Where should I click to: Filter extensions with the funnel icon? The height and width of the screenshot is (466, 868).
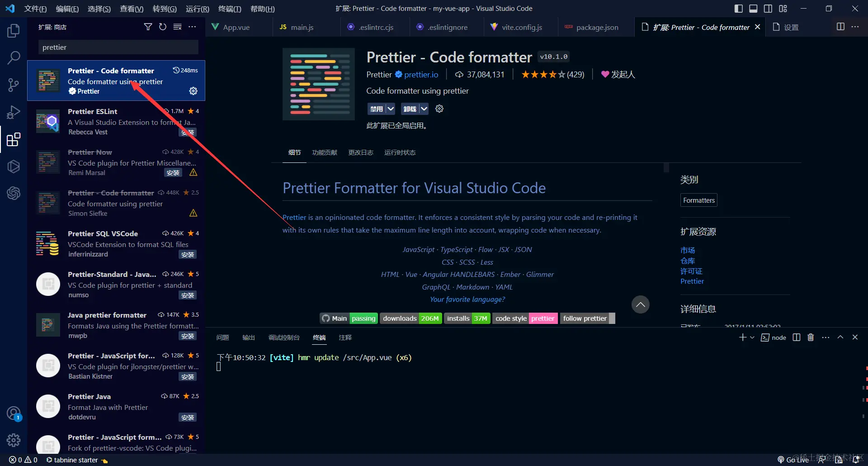[x=148, y=27]
